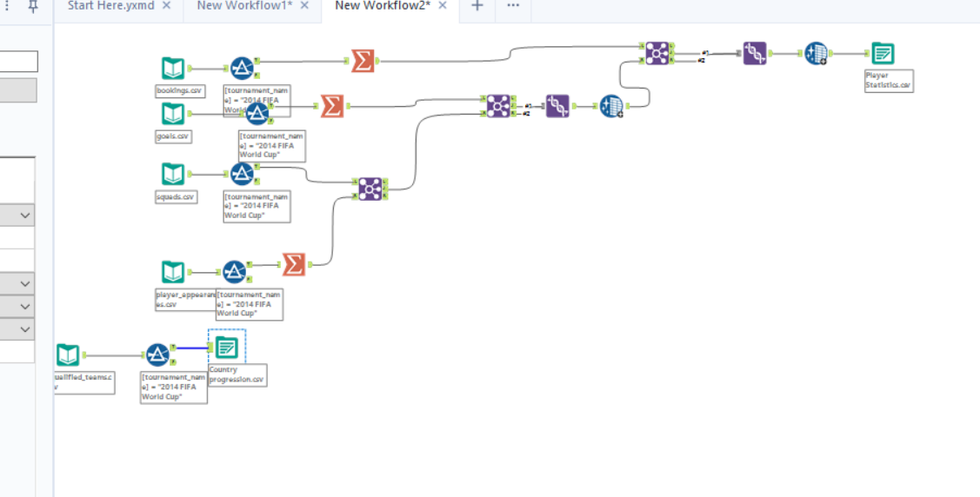Screen dimensions: 980x497
Task: Select the Join tool fed by the goals Summarize
Action: point(498,106)
